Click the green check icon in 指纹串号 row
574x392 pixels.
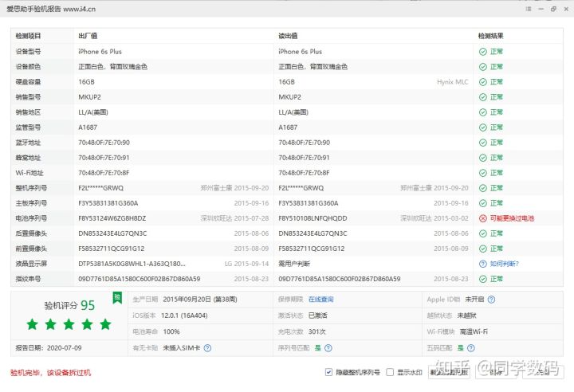[x=483, y=279]
